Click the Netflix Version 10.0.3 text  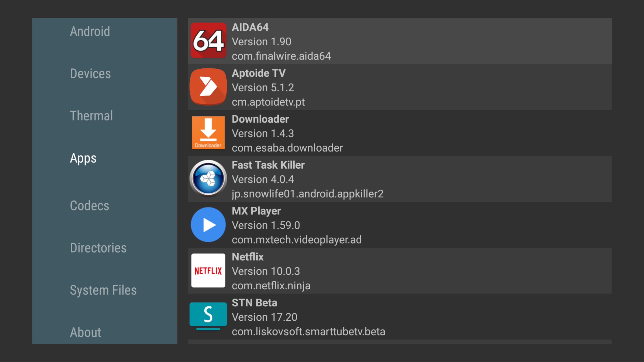[x=266, y=271]
